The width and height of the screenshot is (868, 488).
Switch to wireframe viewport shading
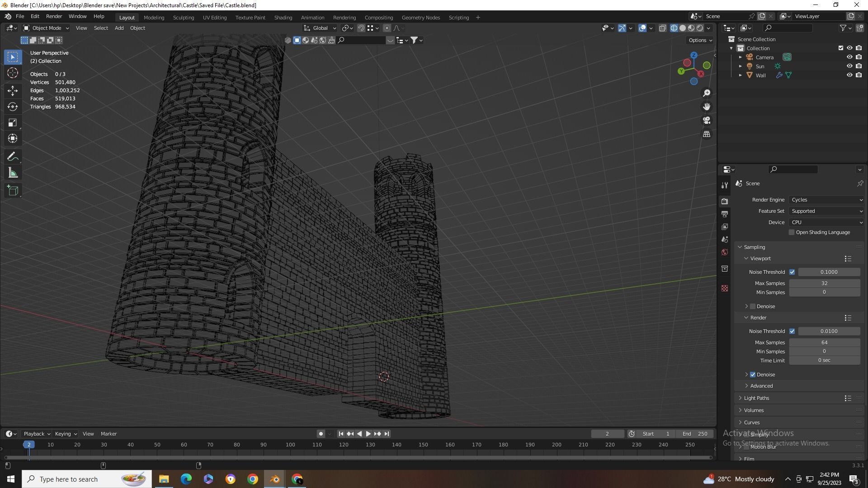click(674, 28)
